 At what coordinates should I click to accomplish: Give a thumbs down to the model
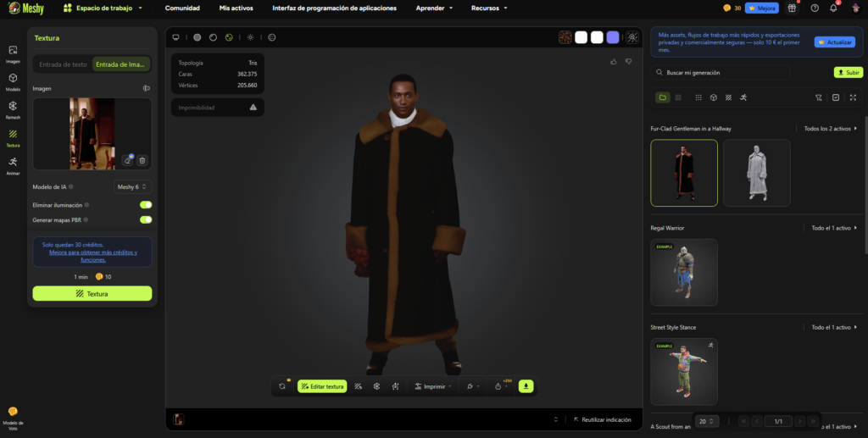coord(628,61)
